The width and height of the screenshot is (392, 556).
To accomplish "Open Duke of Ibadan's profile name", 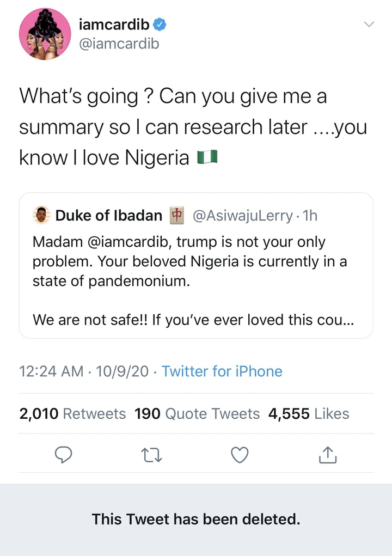I will pos(109,216).
